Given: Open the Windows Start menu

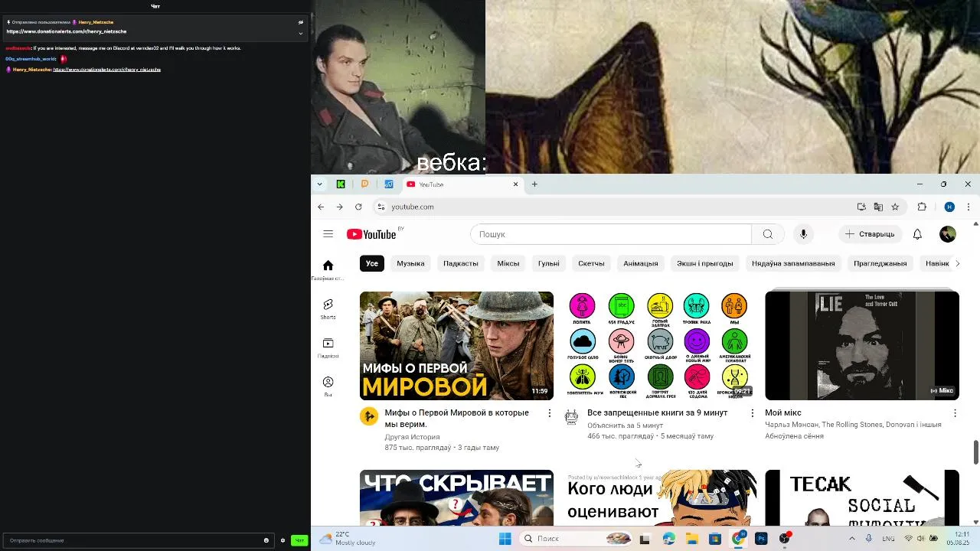Looking at the screenshot, I should [505, 539].
